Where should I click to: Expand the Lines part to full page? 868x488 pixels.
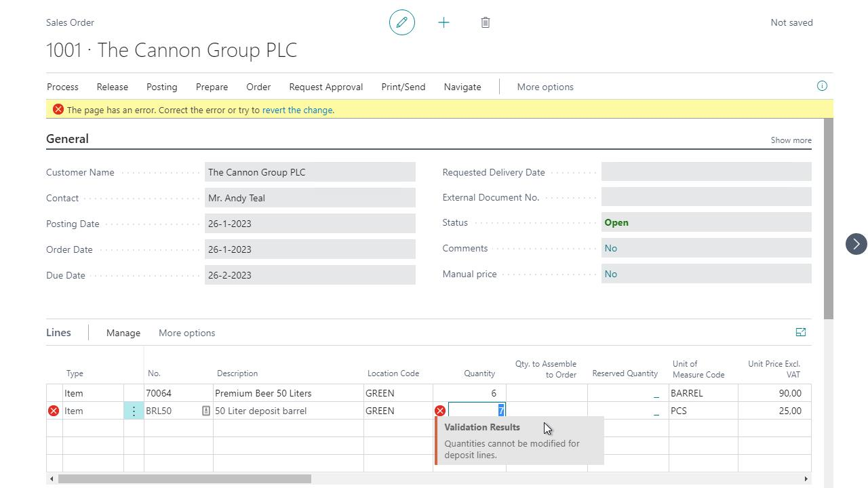click(x=800, y=332)
